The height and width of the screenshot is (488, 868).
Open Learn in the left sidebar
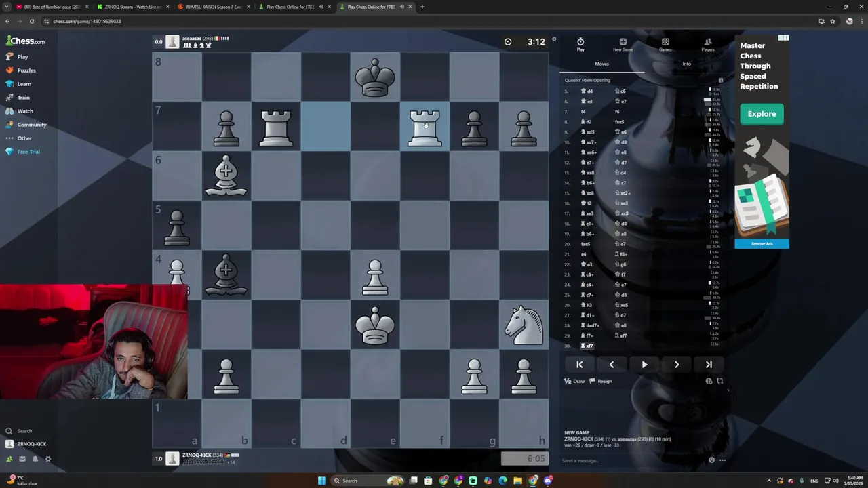(x=19, y=84)
